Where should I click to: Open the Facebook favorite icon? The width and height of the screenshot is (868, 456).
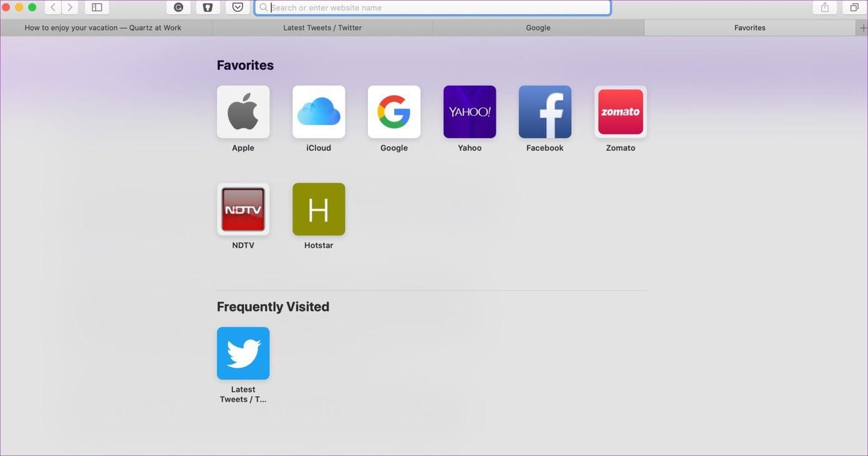point(545,112)
